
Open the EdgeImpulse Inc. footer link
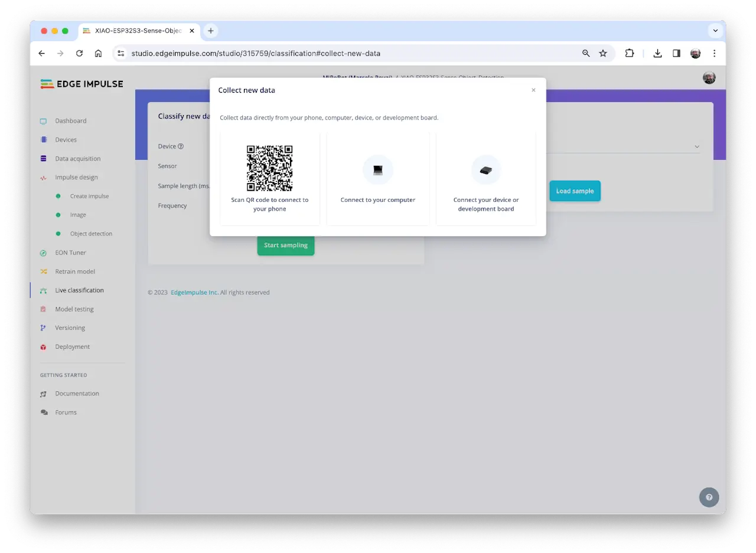pos(194,292)
